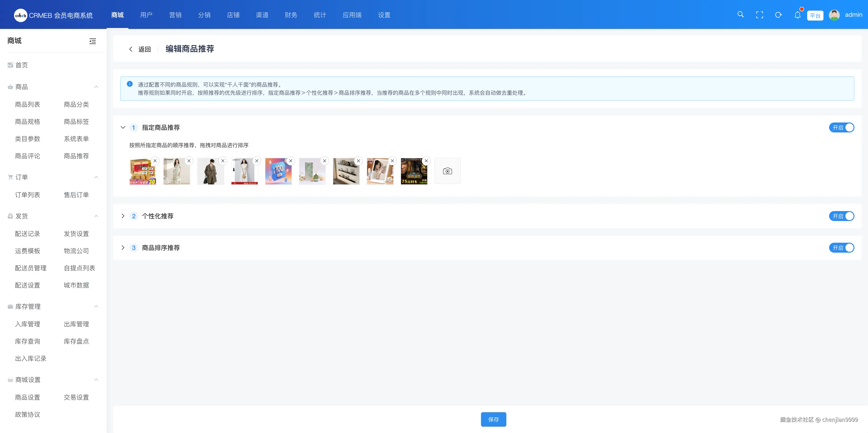
Task: Click camera icon to add product
Action: [447, 171]
